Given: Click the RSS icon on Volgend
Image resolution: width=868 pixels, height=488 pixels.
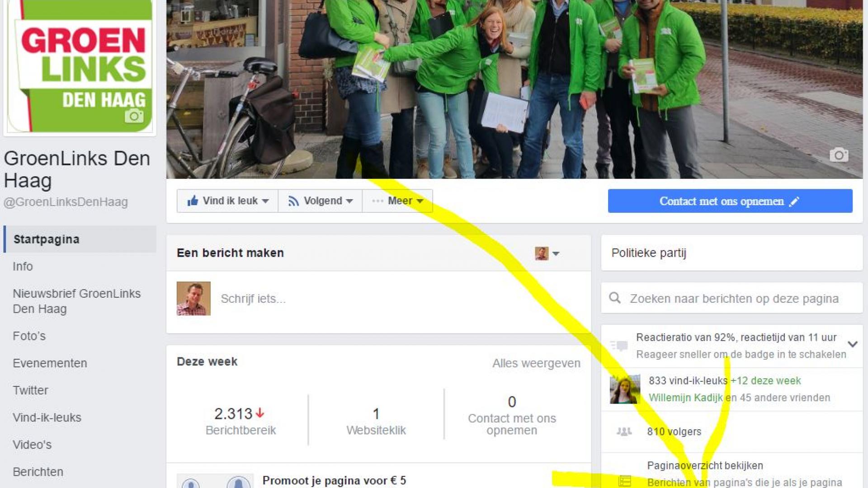Looking at the screenshot, I should (x=293, y=201).
